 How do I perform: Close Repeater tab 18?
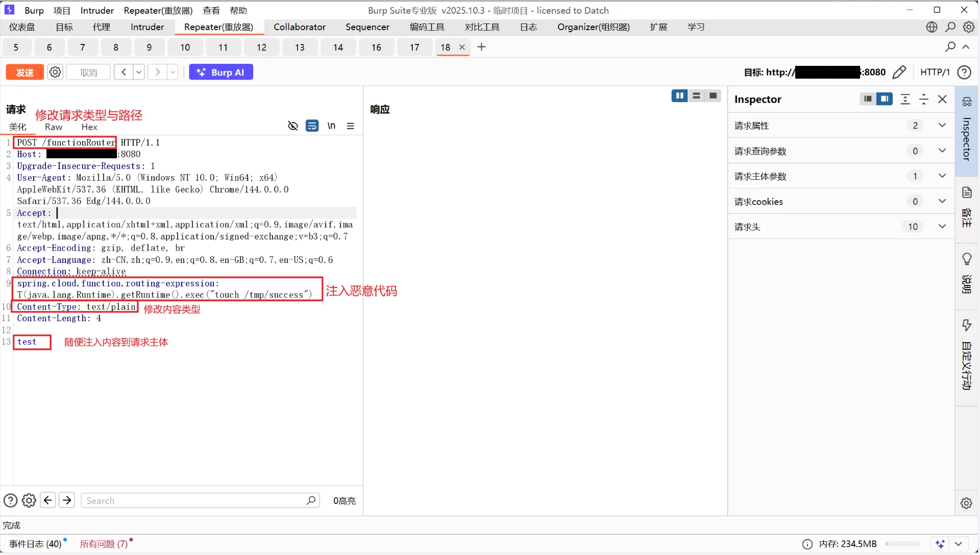click(x=462, y=47)
